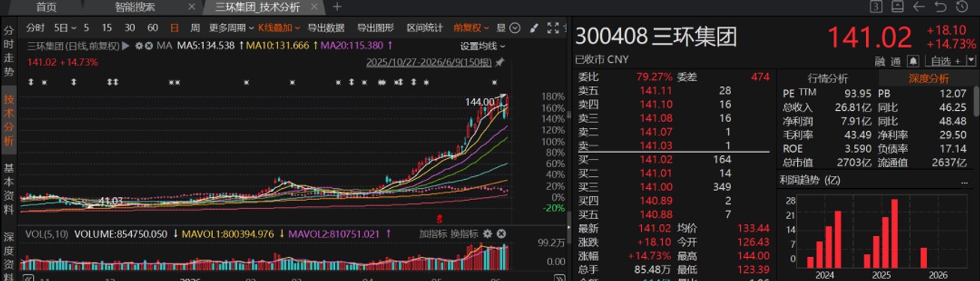
Task: Switch to the 智能搜索 tab
Action: click(x=136, y=7)
